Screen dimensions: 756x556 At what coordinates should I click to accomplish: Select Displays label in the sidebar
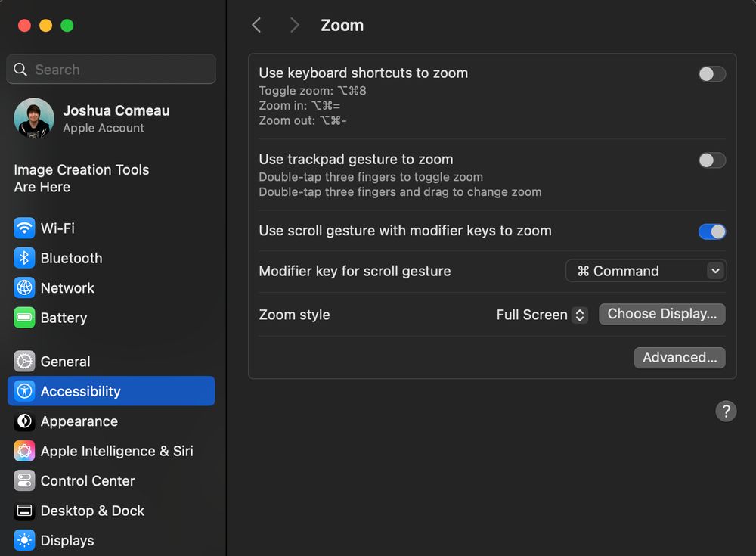click(67, 541)
